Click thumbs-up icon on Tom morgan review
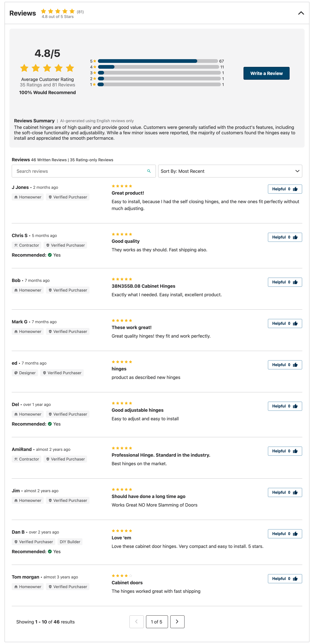Viewport: 314px width, 644px height. 295,579
